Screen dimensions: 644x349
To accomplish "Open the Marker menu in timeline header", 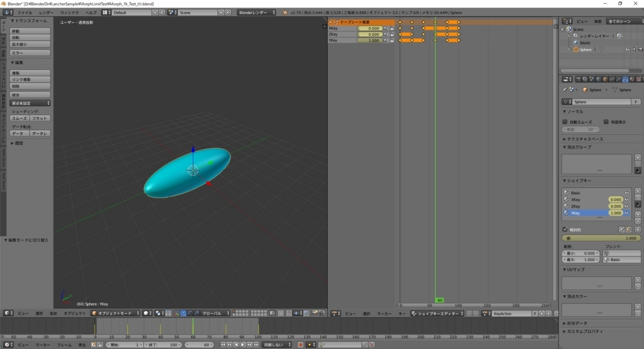I will 43,345.
